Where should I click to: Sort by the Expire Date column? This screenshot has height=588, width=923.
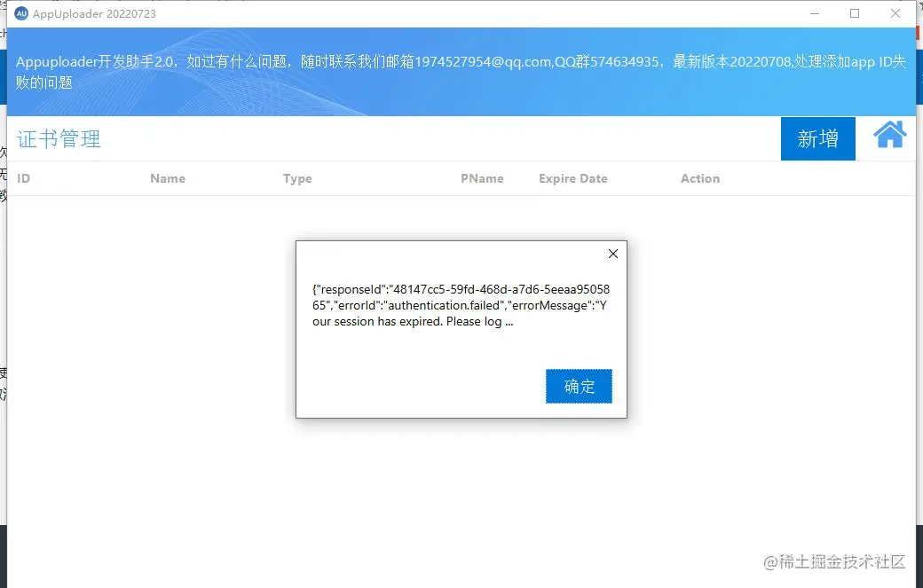coord(572,178)
